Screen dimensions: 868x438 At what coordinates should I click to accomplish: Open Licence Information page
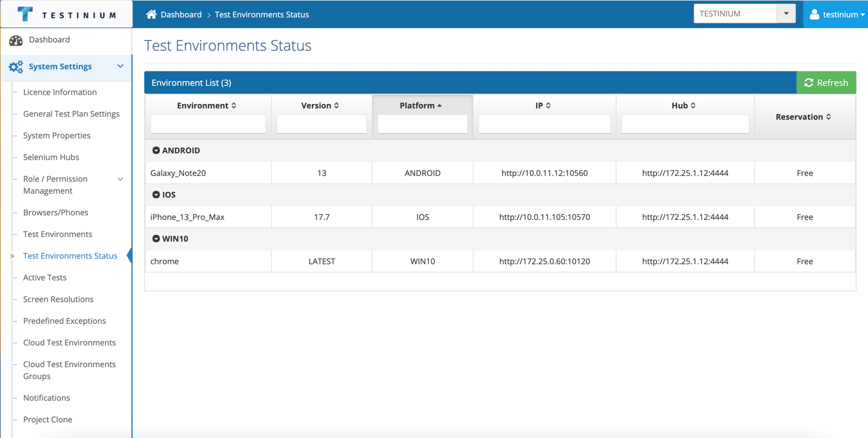tap(60, 92)
